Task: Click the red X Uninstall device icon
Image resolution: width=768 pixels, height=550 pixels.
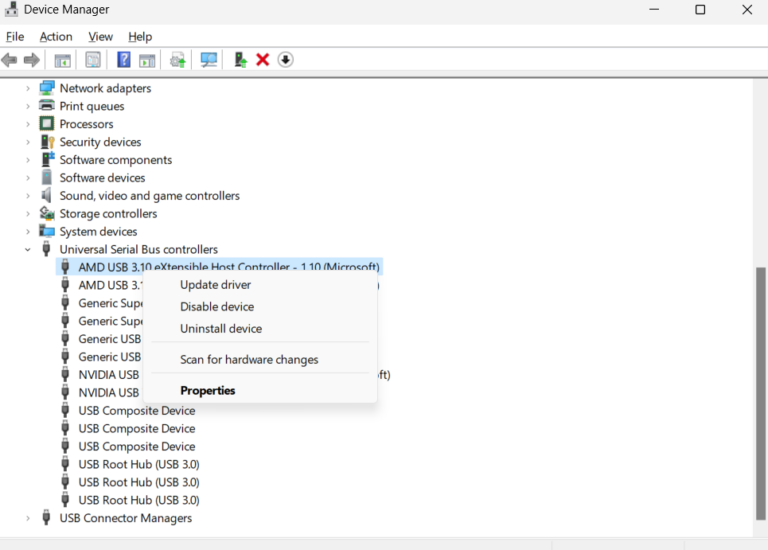Action: (263, 60)
